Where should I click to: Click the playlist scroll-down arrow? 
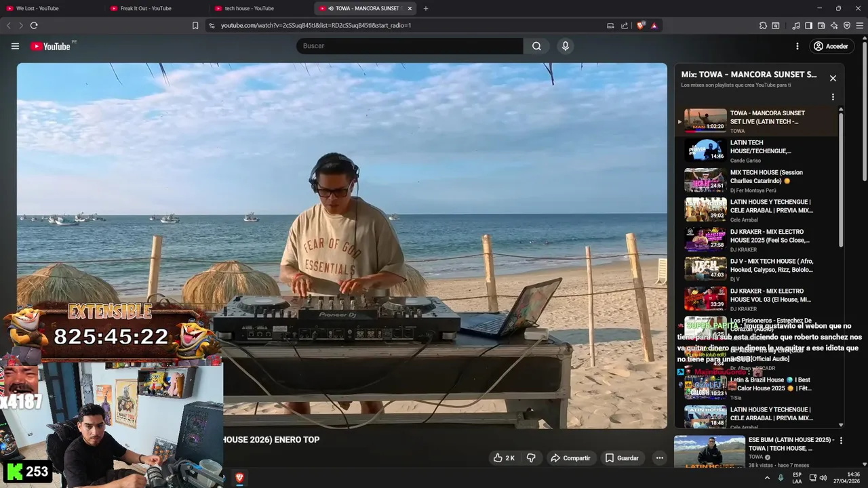[841, 425]
